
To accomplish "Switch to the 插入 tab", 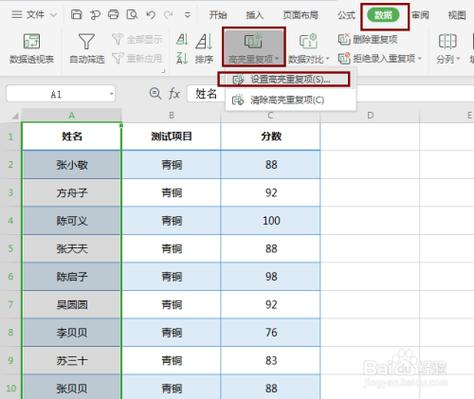I will point(254,15).
